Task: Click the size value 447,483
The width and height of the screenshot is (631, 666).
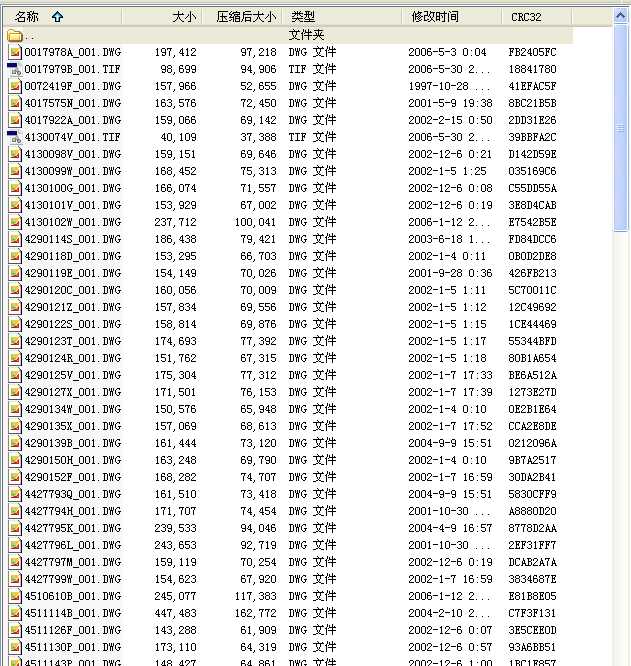Action: click(x=175, y=613)
